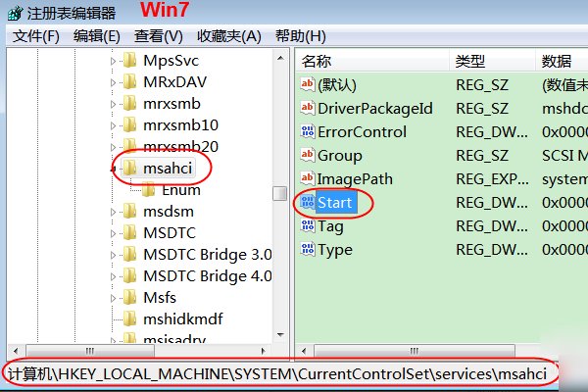Screen dimensions: 588x392
Task: Select the Tag value name
Action: tap(330, 226)
